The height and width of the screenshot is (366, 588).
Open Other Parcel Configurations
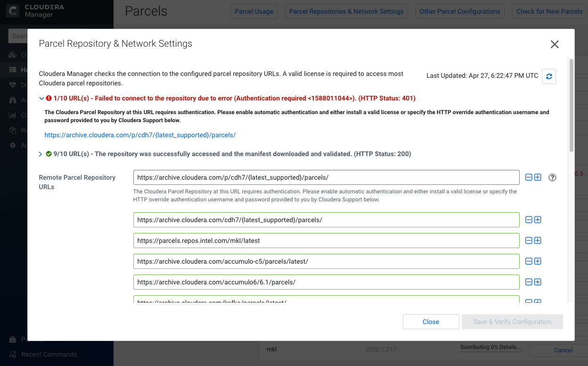[x=460, y=11]
